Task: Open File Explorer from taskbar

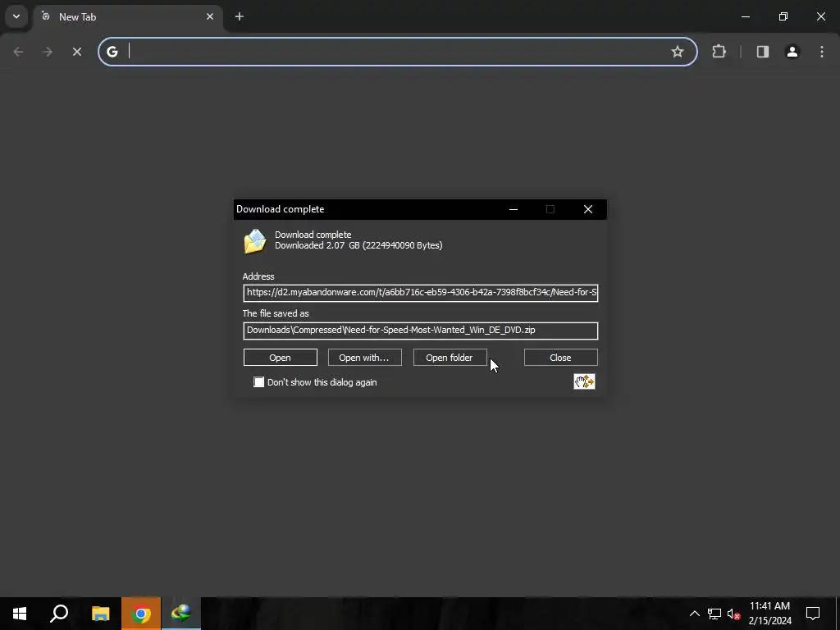Action: (x=100, y=614)
